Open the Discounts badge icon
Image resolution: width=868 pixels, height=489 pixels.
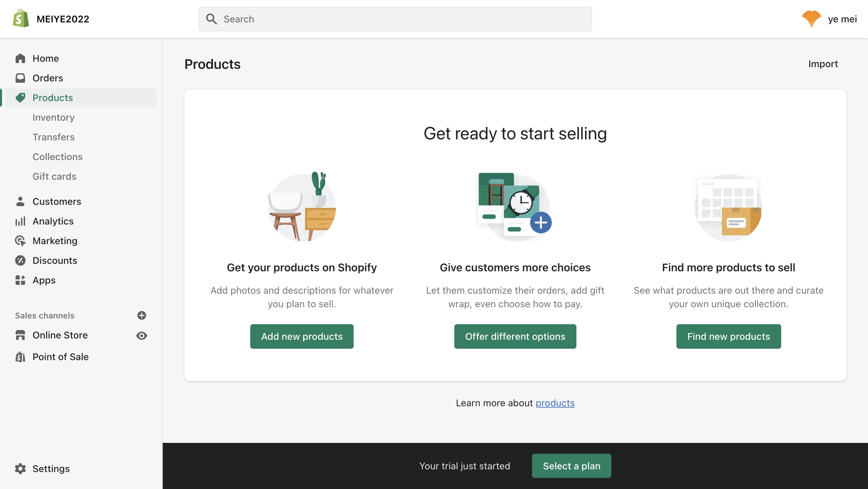click(x=20, y=260)
